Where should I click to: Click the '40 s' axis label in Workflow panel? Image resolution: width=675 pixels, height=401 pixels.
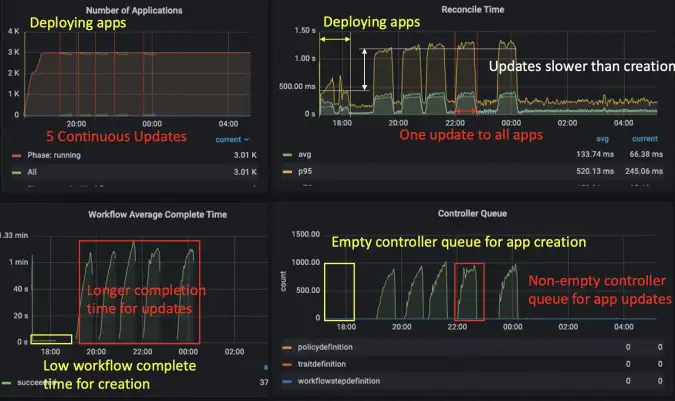(21, 289)
